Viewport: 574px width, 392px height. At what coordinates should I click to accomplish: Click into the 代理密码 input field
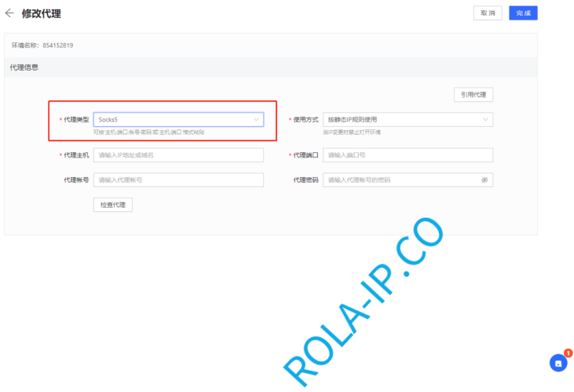tap(400, 180)
